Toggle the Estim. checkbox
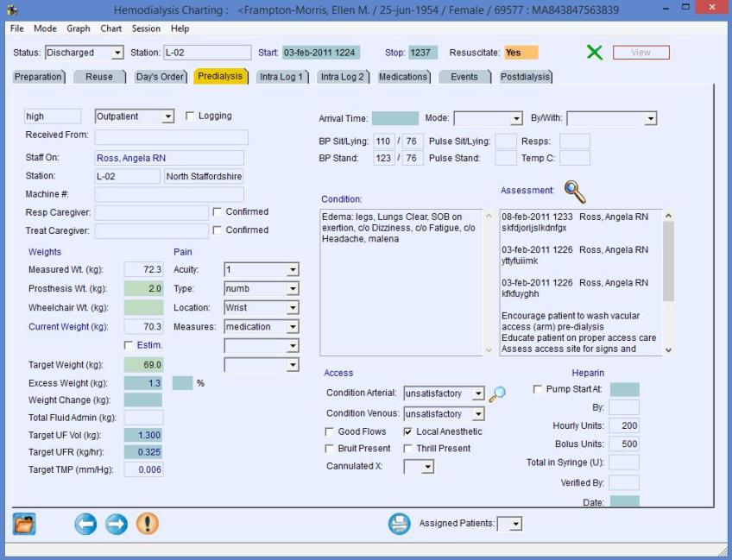This screenshot has width=732, height=560. pos(129,345)
